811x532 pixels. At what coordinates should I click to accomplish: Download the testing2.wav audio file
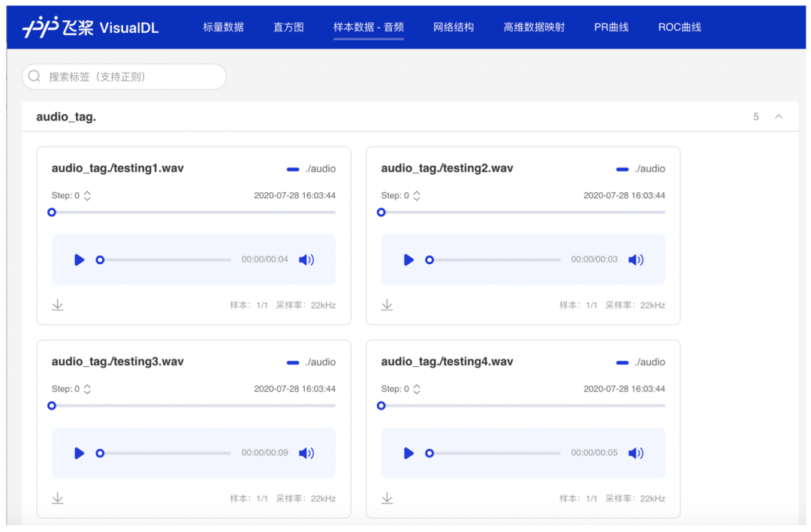(387, 305)
